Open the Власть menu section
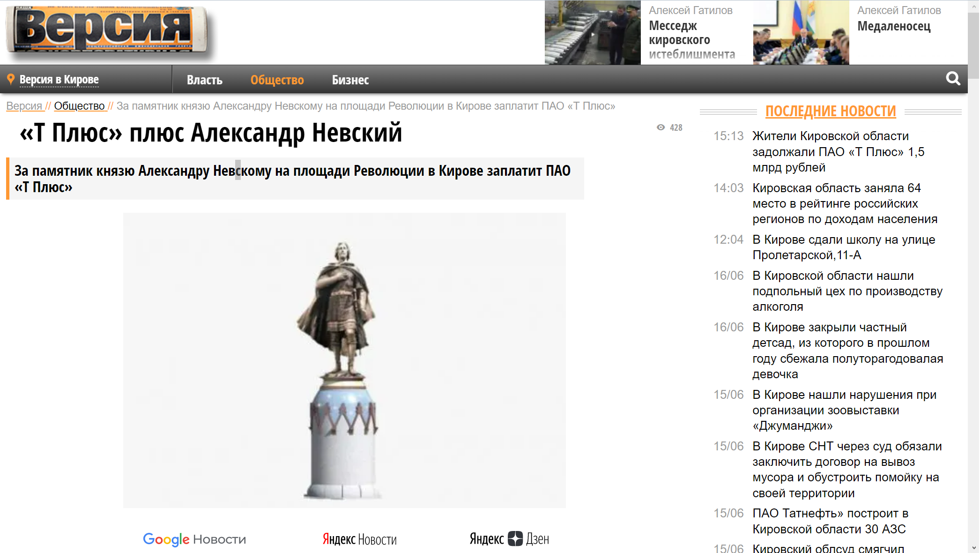Screen dimensions: 980x553 pyautogui.click(x=204, y=80)
